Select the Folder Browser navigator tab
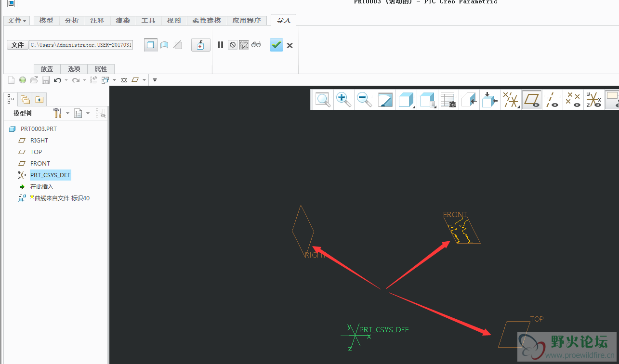Viewport: 619px width, 364px height. tap(25, 99)
